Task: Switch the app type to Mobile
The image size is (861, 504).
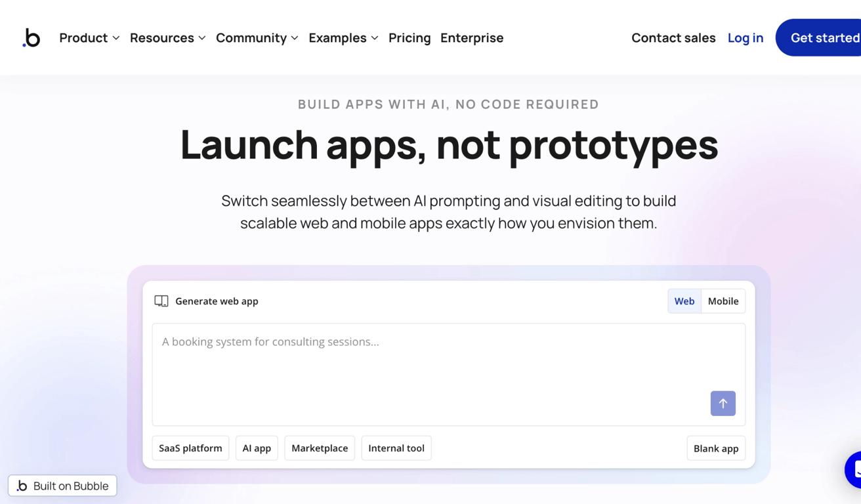Action: (723, 301)
